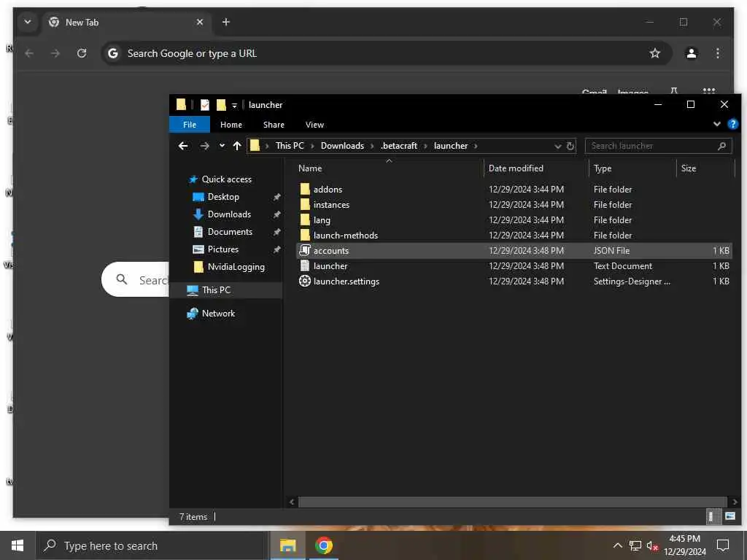Open the Customize Quick Access Toolbar dropdown

tap(234, 105)
